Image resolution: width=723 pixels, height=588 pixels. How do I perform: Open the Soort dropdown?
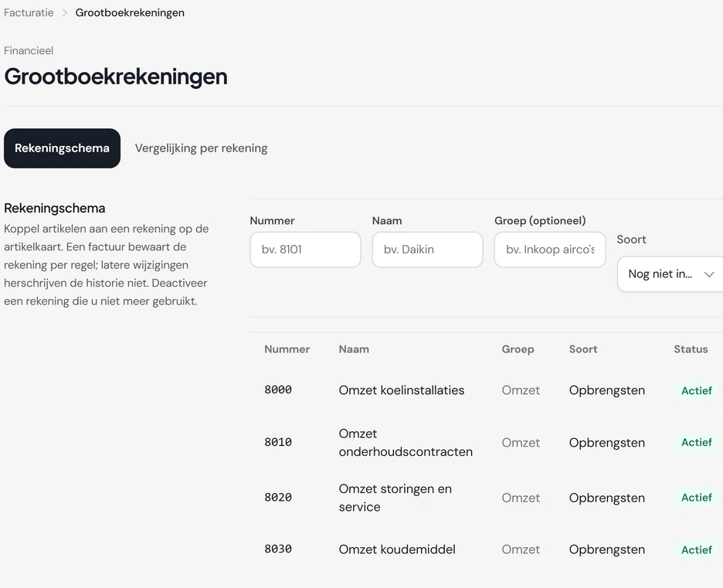click(670, 274)
